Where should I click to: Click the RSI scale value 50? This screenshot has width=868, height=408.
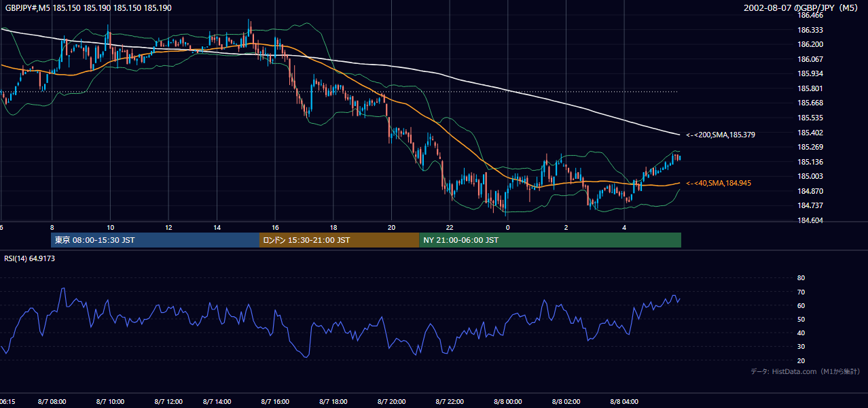coord(801,320)
